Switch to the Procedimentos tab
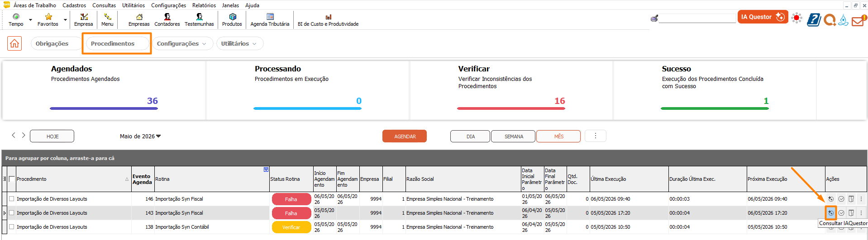Viewport: 868px width, 240px height. pyautogui.click(x=117, y=43)
